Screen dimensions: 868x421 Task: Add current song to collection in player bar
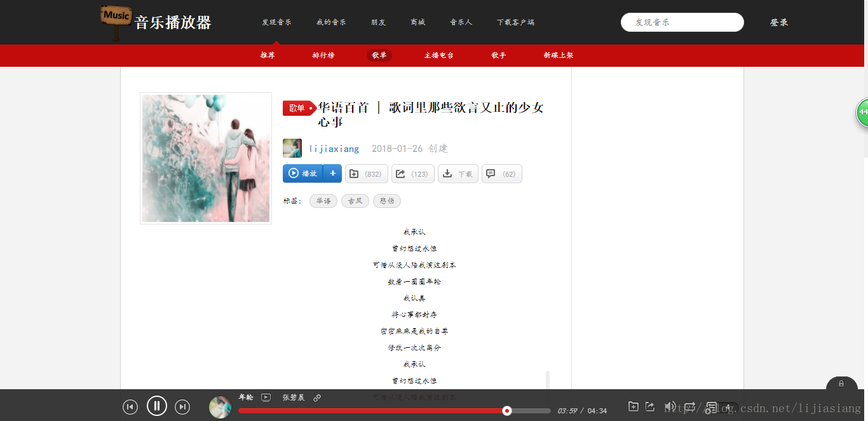pyautogui.click(x=633, y=406)
